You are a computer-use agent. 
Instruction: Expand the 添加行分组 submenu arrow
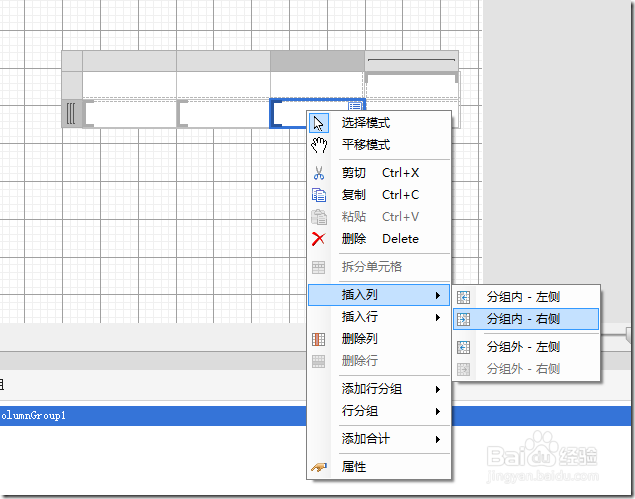pyautogui.click(x=438, y=390)
